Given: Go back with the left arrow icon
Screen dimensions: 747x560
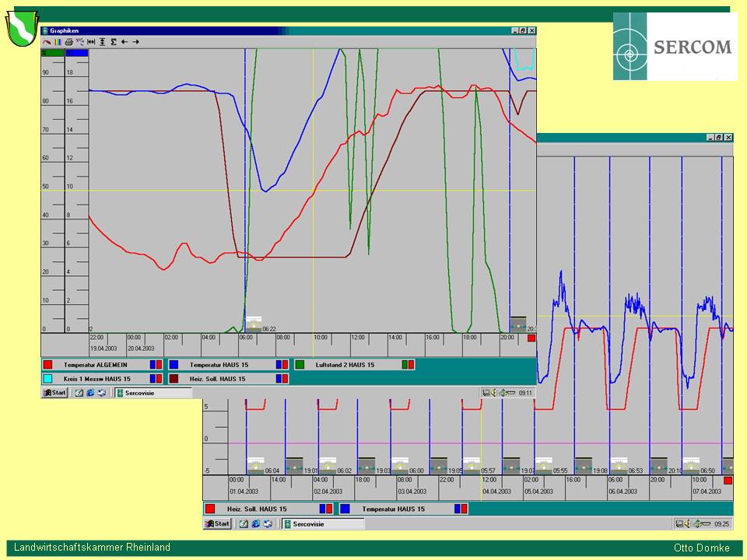Looking at the screenshot, I should click(124, 42).
